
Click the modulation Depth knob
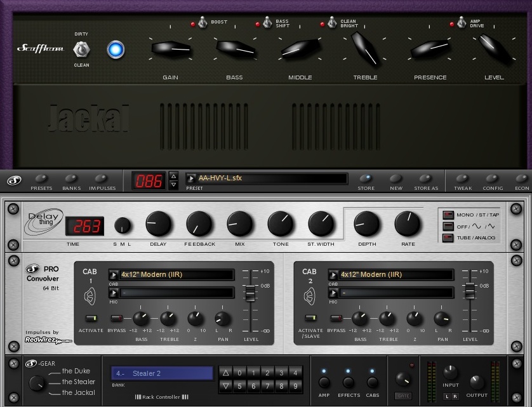(367, 224)
